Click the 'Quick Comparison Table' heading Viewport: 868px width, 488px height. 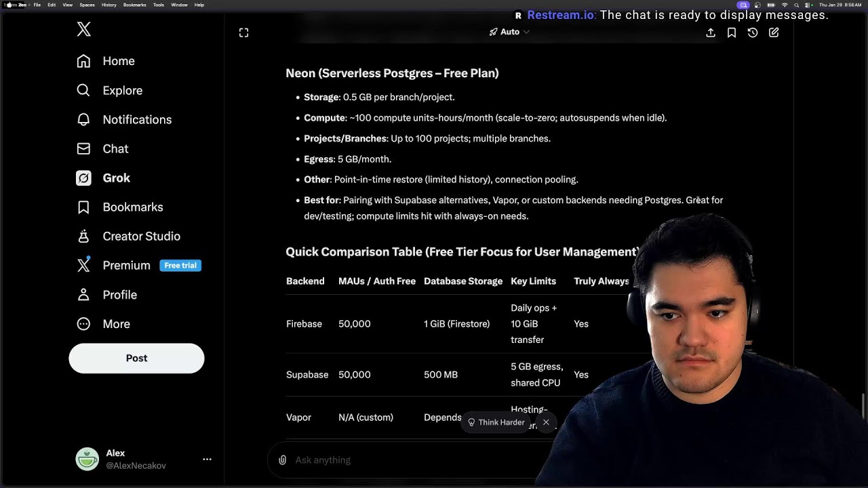pyautogui.click(x=462, y=251)
